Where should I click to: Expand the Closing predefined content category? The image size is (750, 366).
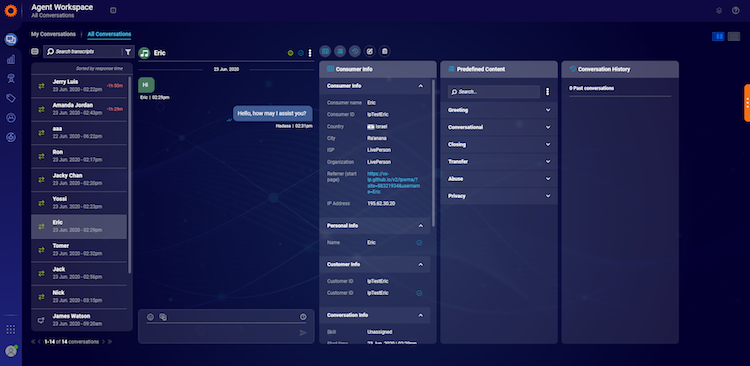[x=499, y=144]
